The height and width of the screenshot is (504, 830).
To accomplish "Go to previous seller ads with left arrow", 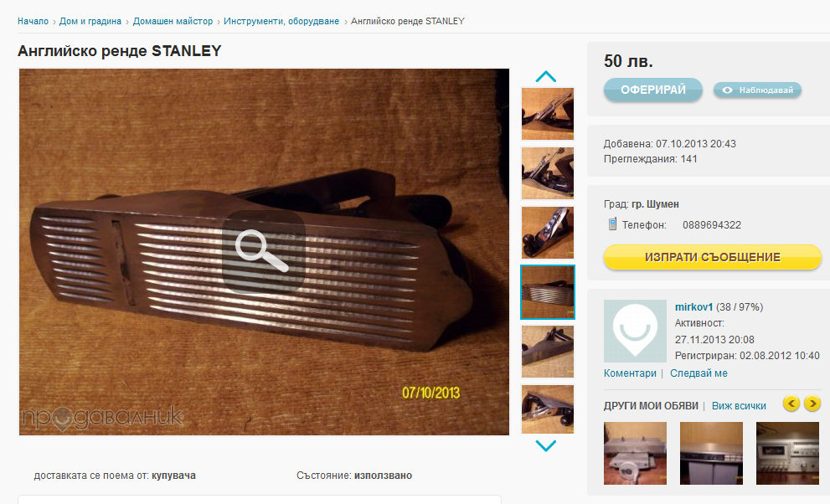I will 791,404.
